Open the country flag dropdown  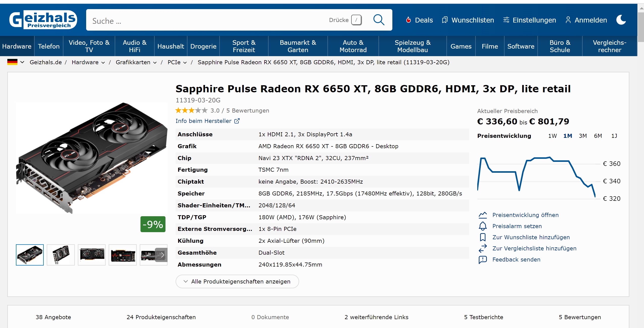(x=16, y=62)
